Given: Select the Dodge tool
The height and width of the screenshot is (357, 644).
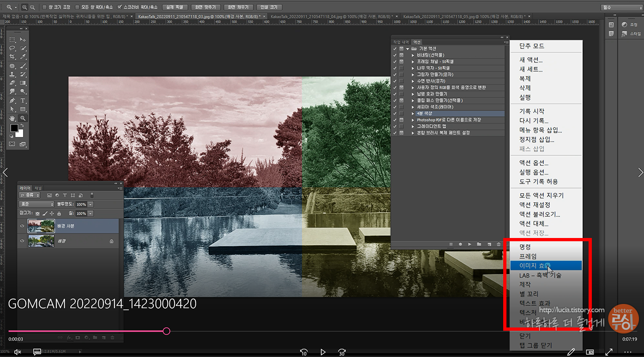Looking at the screenshot, I should [23, 92].
